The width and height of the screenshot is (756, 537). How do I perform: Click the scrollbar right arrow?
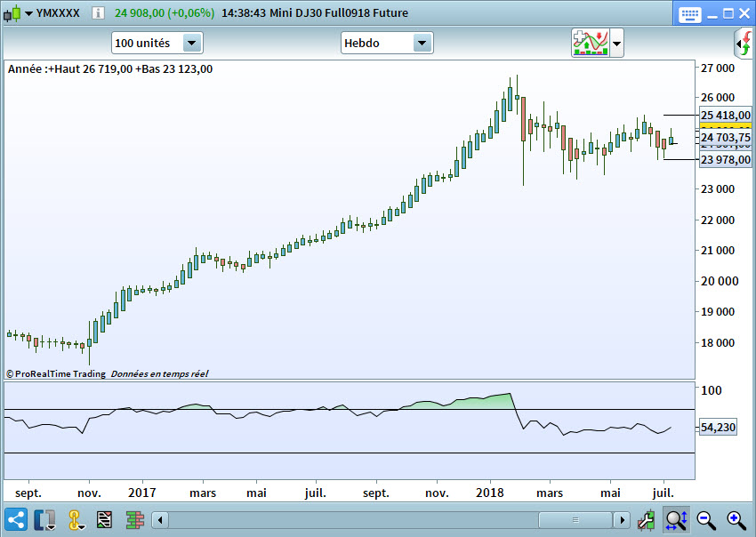pos(622,520)
